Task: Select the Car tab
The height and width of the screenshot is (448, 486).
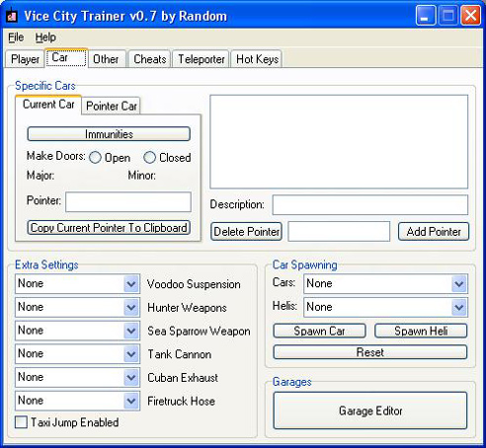Action: (x=66, y=58)
